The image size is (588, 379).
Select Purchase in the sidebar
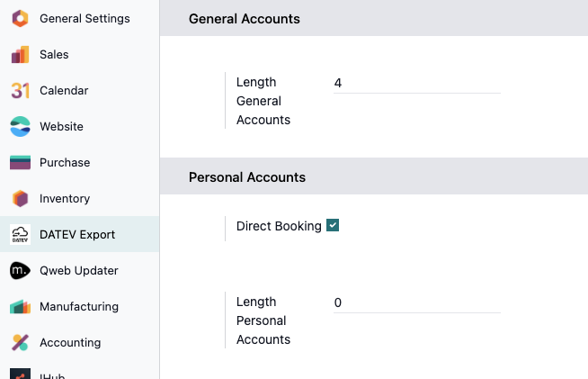(80, 163)
